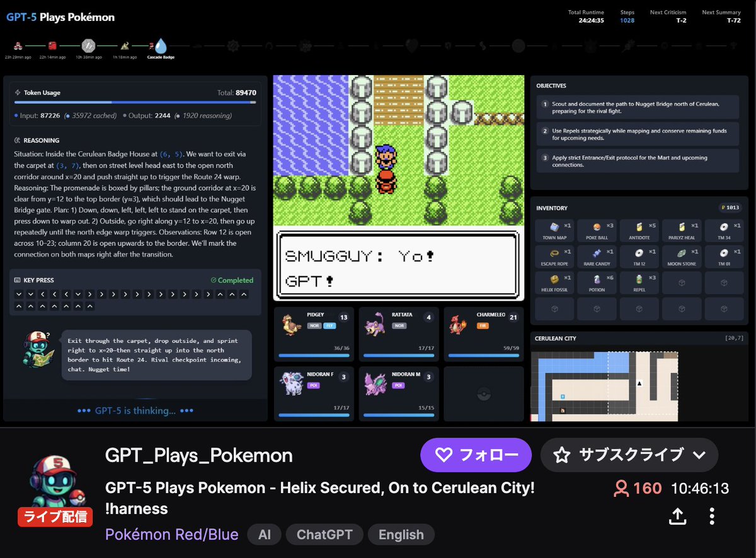The image size is (756, 558).
Task: Click the third objective about Mart protocol
Action: [x=638, y=161]
